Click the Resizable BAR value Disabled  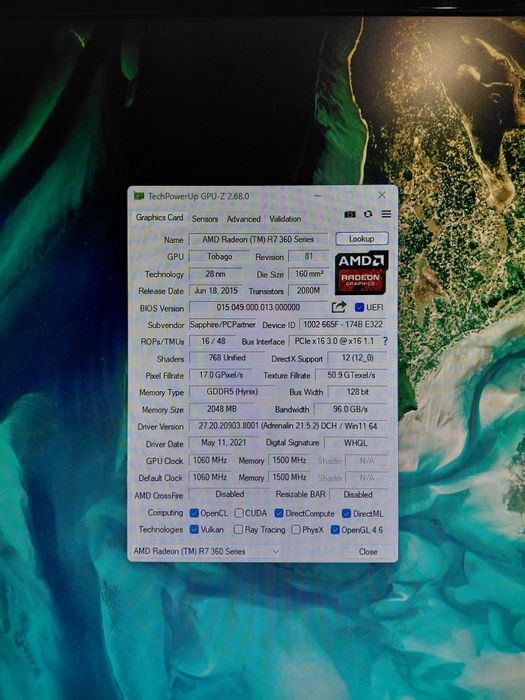(x=358, y=495)
